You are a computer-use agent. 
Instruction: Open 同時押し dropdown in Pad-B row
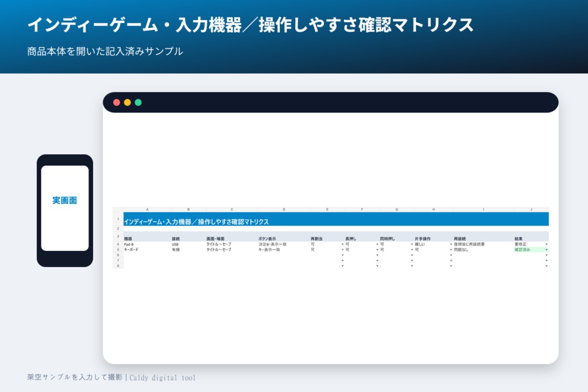pos(412,244)
